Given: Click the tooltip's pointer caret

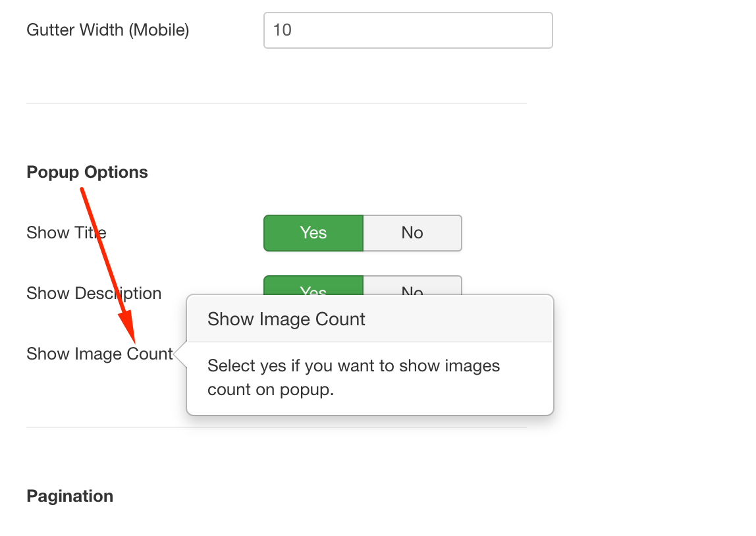Looking at the screenshot, I should point(180,354).
